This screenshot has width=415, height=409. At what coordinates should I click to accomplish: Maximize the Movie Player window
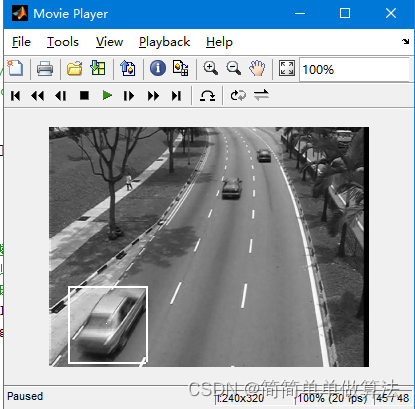(345, 13)
